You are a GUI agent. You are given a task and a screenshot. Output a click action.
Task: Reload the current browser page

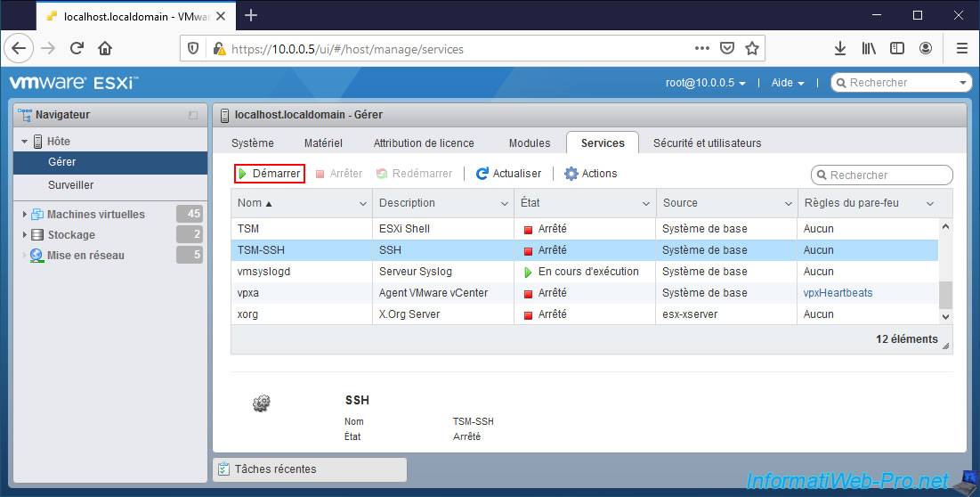pyautogui.click(x=77, y=48)
